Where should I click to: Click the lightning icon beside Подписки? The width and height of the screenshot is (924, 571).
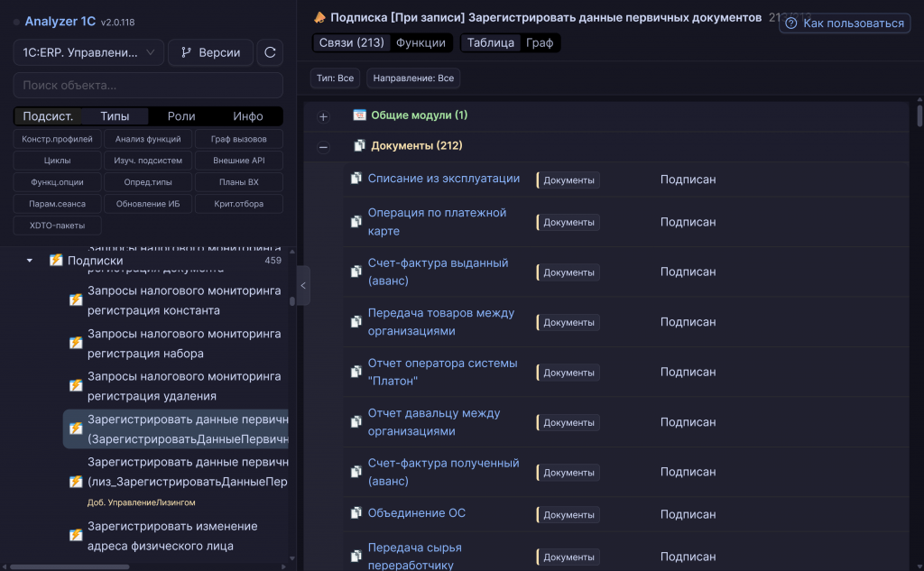(56, 261)
